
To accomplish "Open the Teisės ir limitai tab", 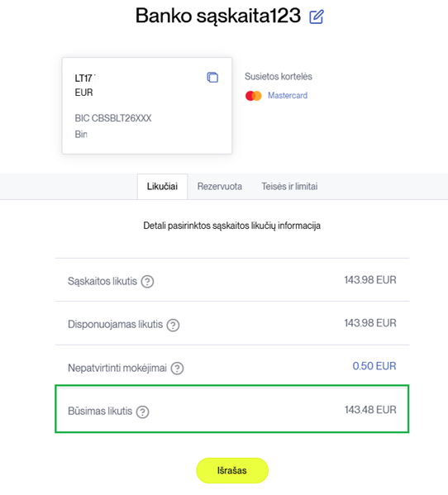I will click(x=289, y=186).
